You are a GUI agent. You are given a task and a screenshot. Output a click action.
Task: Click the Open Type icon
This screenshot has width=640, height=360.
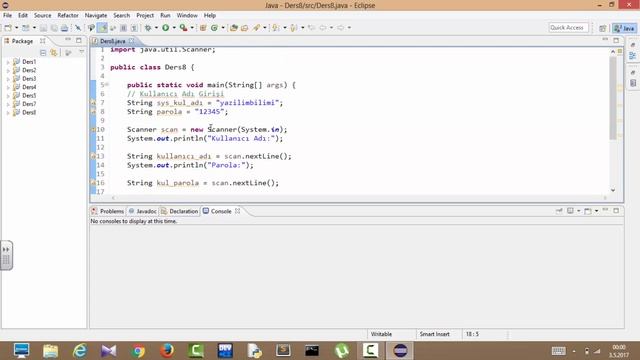point(234,28)
